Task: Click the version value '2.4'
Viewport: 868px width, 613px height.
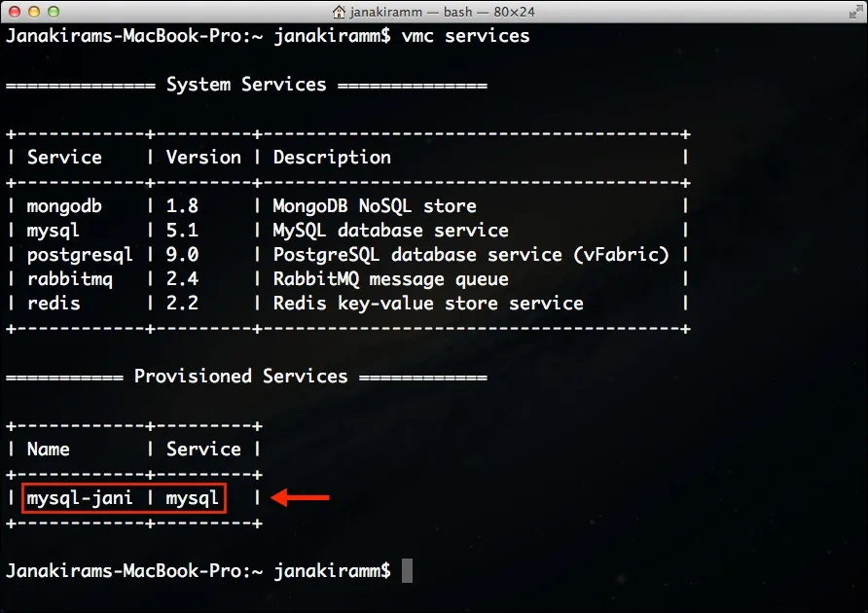Action: 183,278
